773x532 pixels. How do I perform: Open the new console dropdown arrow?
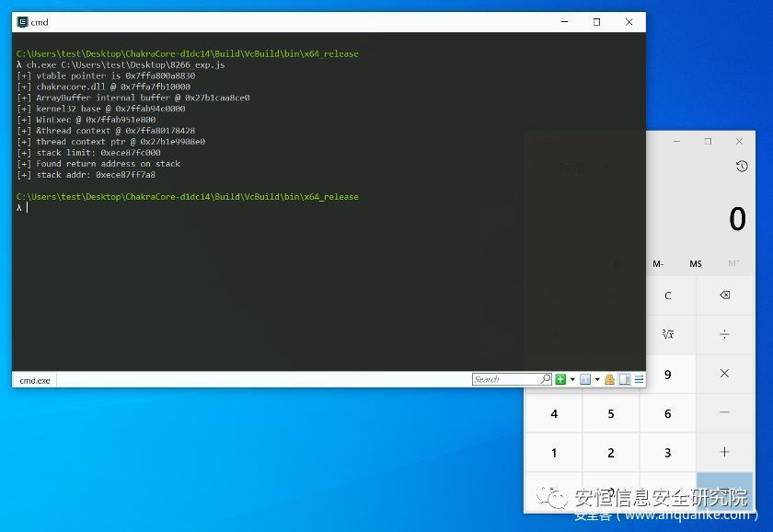572,379
